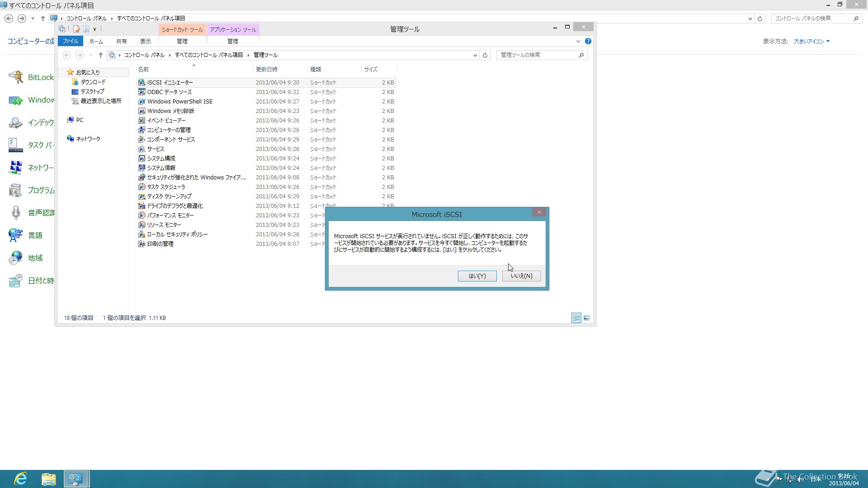868x488 pixels.
Task: Select ディスク クリーンアップ icon
Action: pos(142,196)
